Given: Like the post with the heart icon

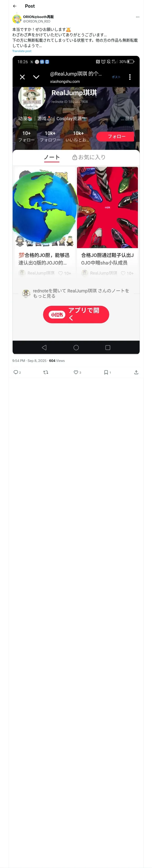Looking at the screenshot, I should tap(76, 372).
